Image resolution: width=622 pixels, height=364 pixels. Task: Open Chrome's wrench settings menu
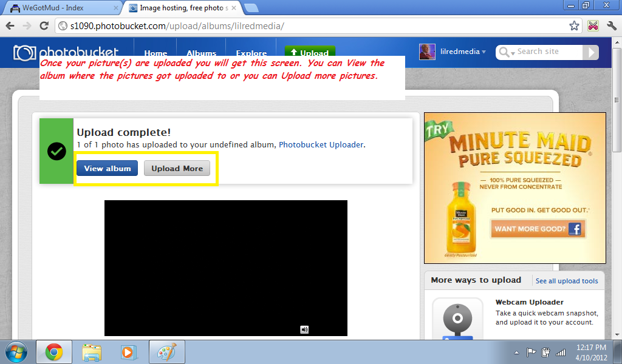(x=611, y=26)
